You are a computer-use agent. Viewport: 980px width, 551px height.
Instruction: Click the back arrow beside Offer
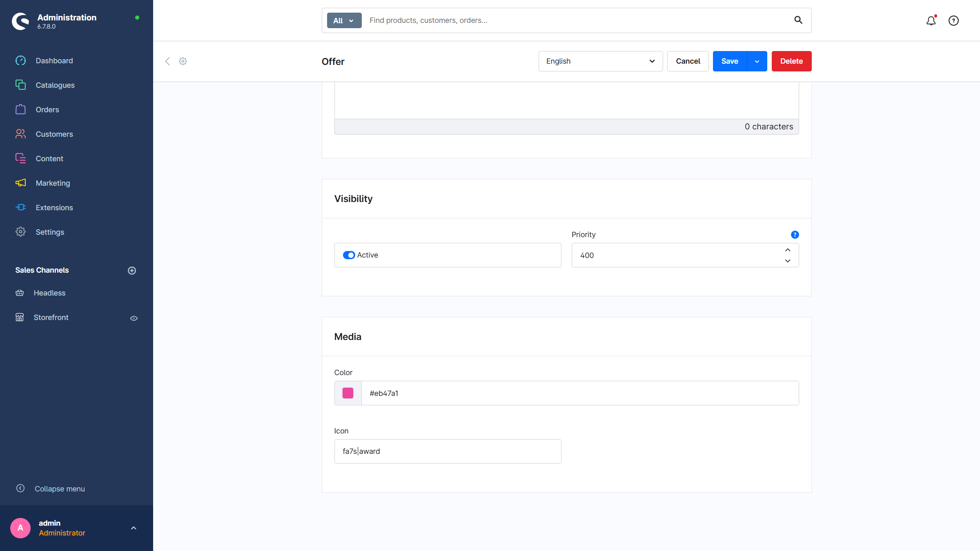click(167, 61)
